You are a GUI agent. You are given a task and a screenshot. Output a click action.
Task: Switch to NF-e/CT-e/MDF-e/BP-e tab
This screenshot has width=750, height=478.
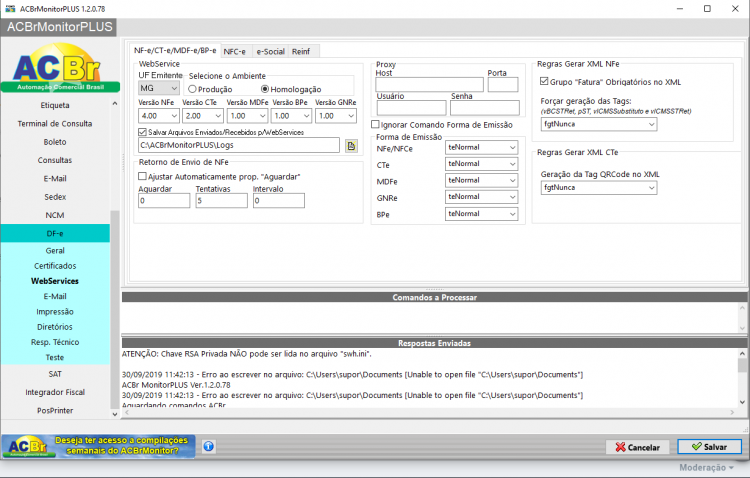click(175, 50)
